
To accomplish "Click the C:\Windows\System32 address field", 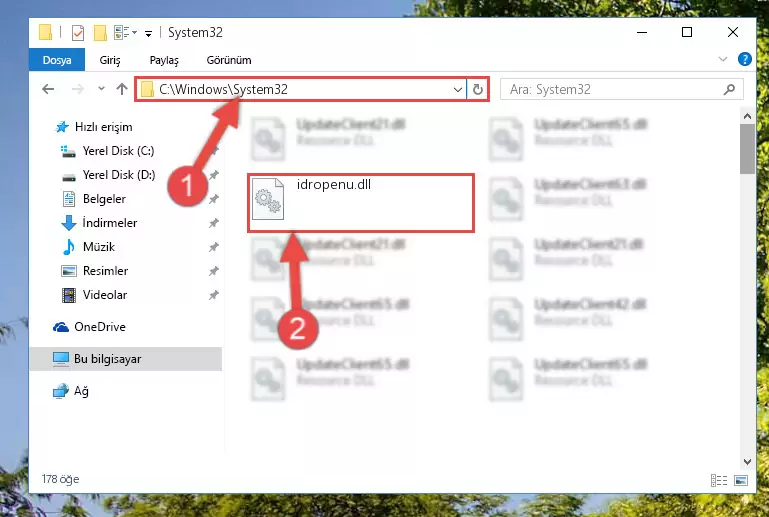I will 301,89.
